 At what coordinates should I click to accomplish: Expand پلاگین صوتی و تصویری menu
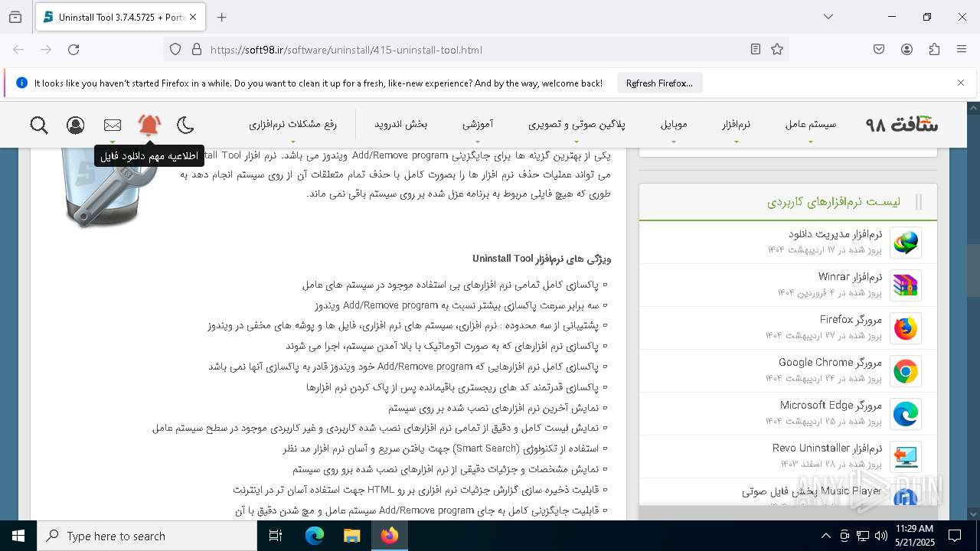click(577, 124)
